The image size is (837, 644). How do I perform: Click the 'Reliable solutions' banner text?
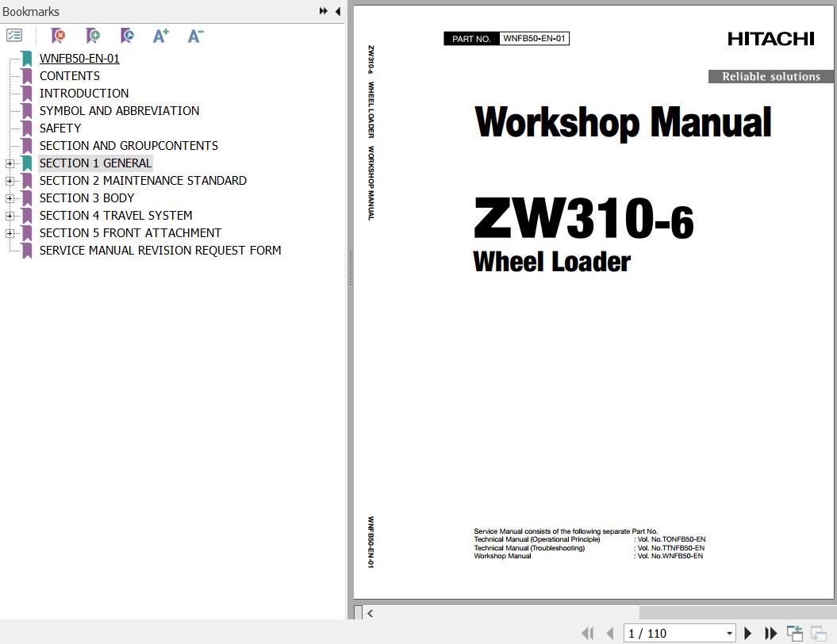tap(771, 76)
